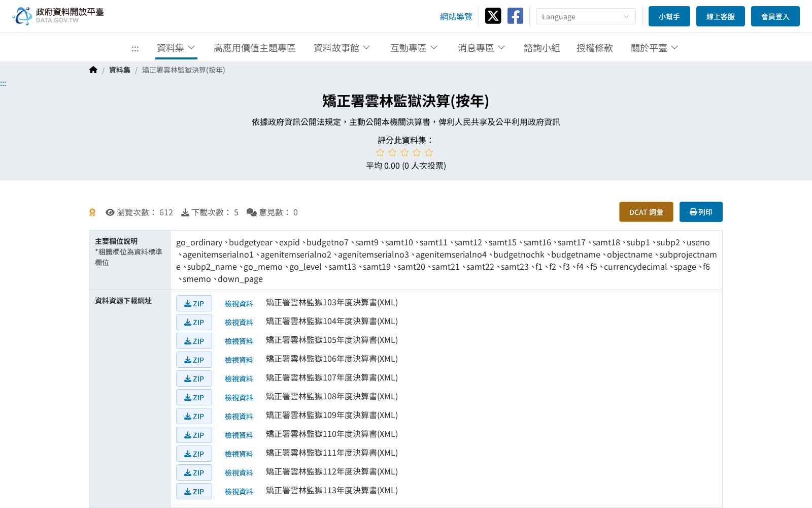Image resolution: width=812 pixels, height=508 pixels.
Task: Open 諮詢小組 menu item
Action: tap(542, 48)
